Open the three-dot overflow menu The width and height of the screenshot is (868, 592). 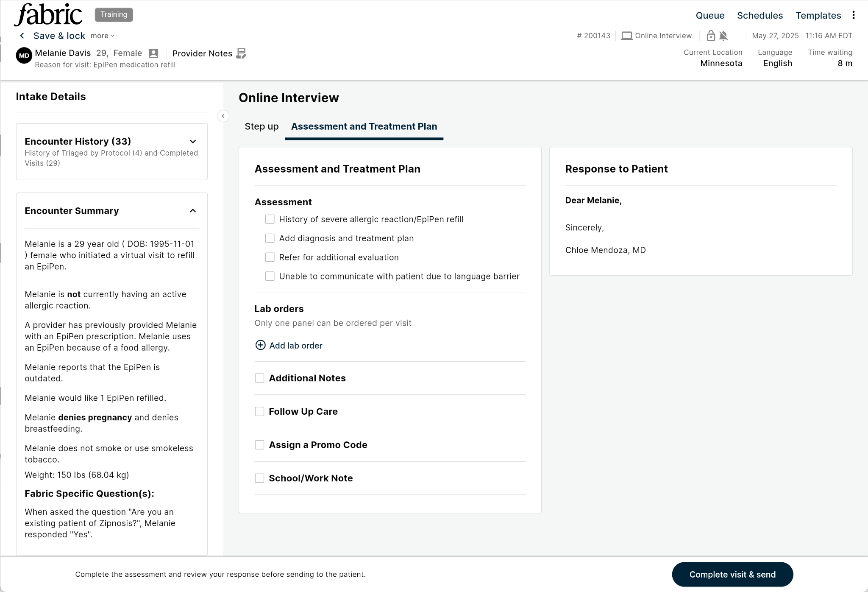tap(853, 15)
